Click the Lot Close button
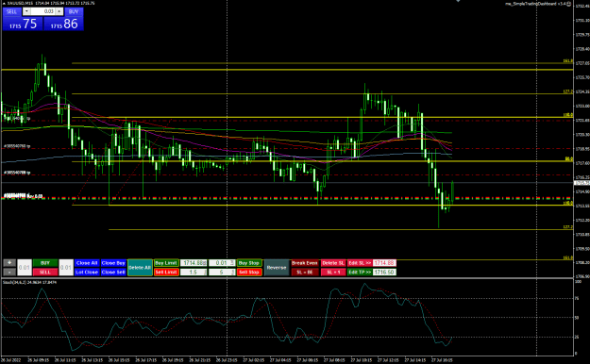 click(x=87, y=272)
